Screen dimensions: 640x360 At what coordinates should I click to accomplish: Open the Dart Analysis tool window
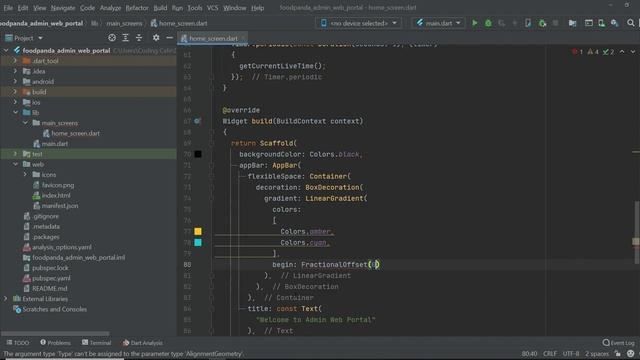coord(142,343)
